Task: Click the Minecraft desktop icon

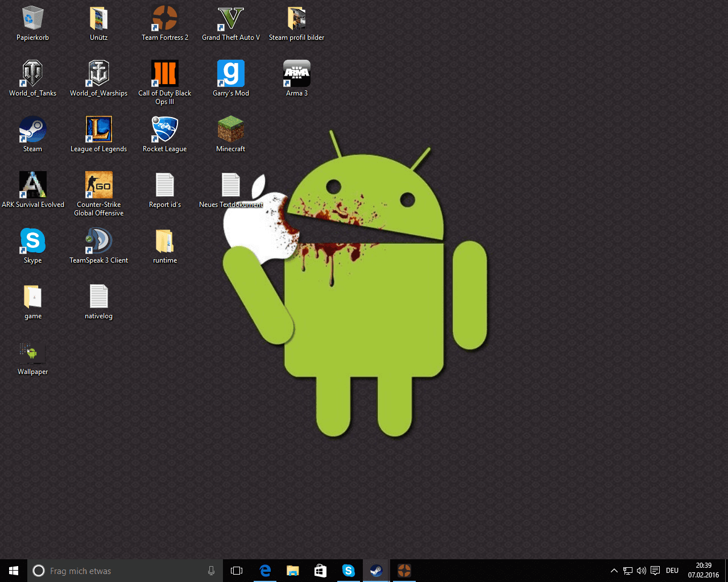Action: pos(230,130)
